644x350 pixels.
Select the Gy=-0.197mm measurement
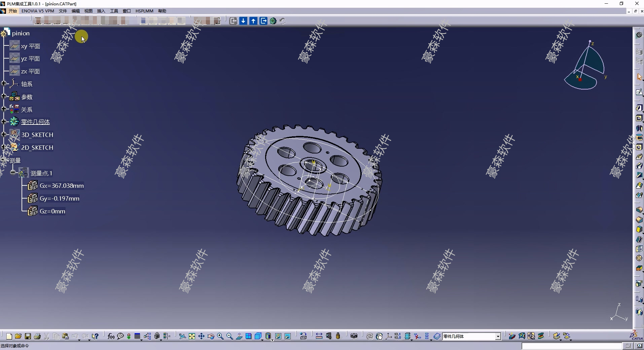[x=60, y=199]
